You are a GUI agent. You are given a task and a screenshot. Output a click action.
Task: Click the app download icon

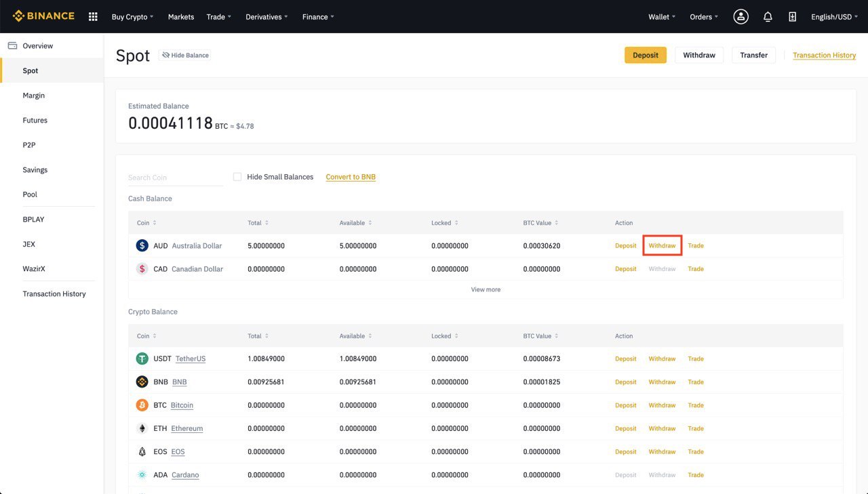[792, 17]
